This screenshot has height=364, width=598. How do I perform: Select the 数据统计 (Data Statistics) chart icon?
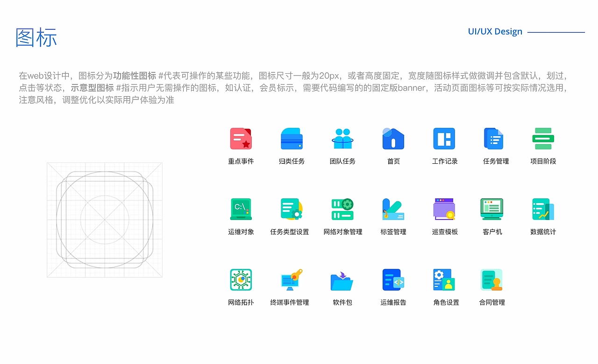(543, 209)
